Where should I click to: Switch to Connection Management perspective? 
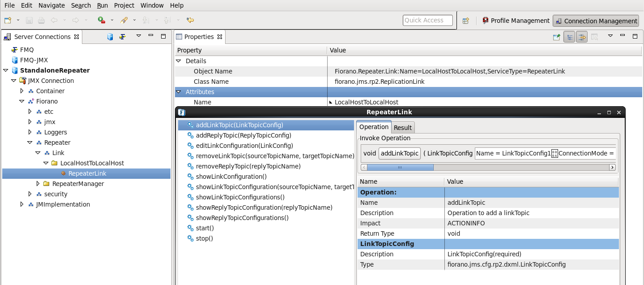(x=596, y=21)
